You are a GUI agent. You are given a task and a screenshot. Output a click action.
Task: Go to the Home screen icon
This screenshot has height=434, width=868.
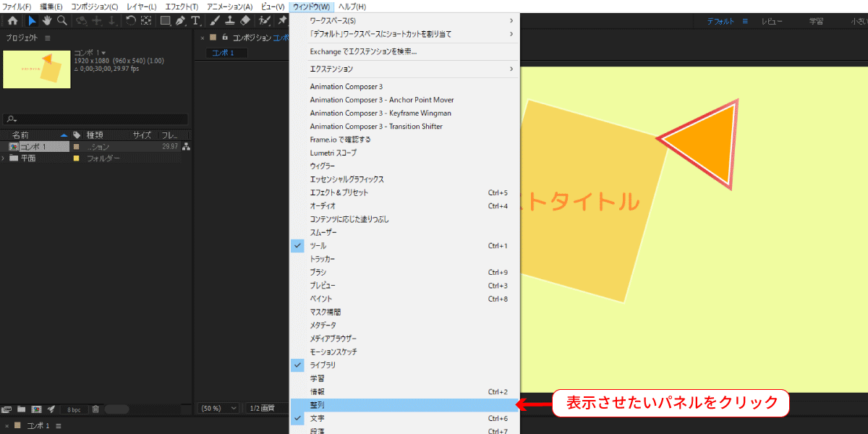coord(12,20)
